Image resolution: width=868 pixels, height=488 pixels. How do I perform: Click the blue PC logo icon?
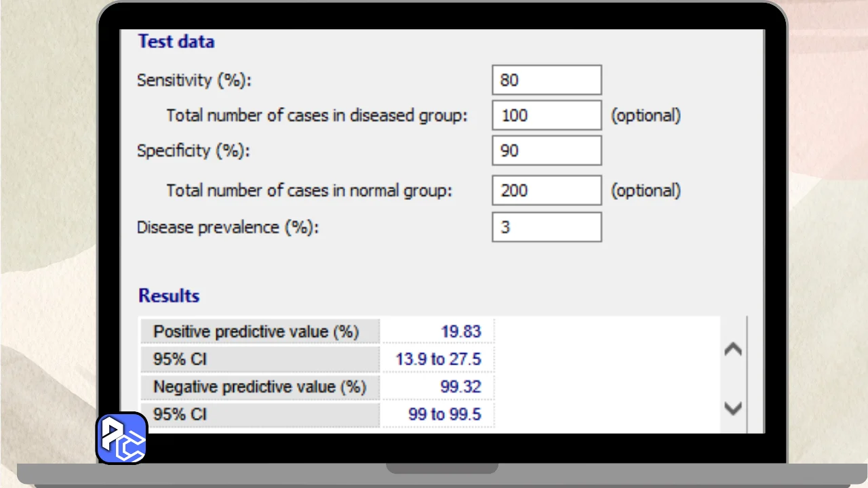click(x=122, y=438)
